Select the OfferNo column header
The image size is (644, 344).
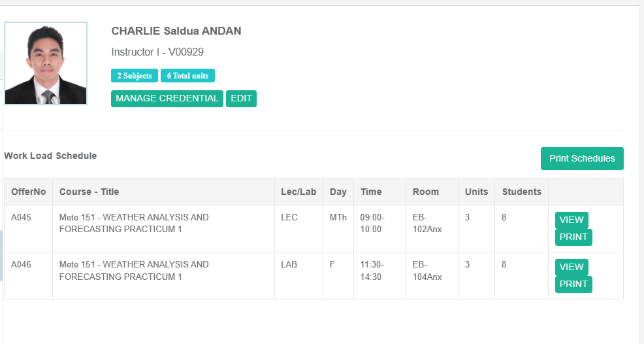[x=29, y=192]
